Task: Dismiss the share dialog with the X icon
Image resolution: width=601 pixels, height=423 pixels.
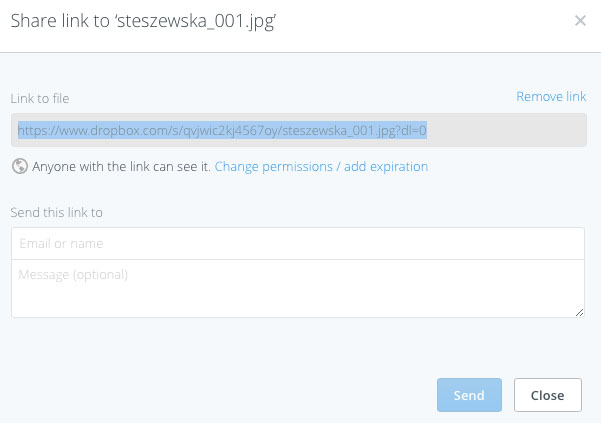Action: tap(580, 21)
